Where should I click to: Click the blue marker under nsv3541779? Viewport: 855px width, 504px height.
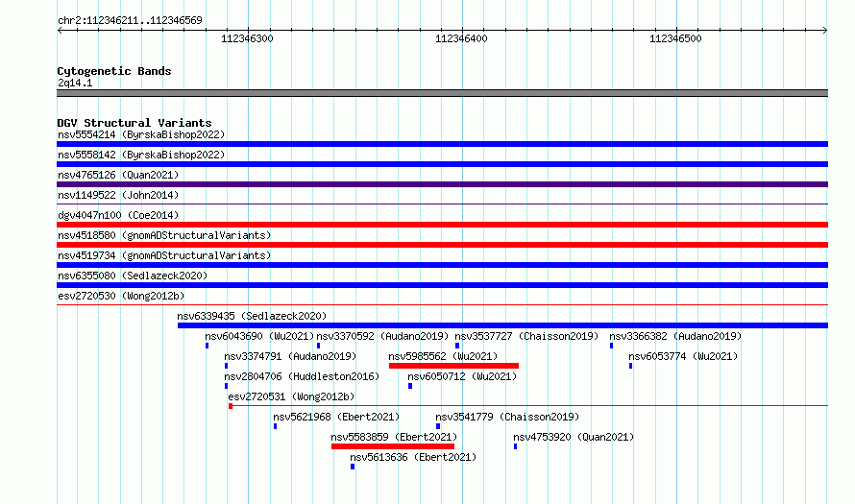pos(438,426)
